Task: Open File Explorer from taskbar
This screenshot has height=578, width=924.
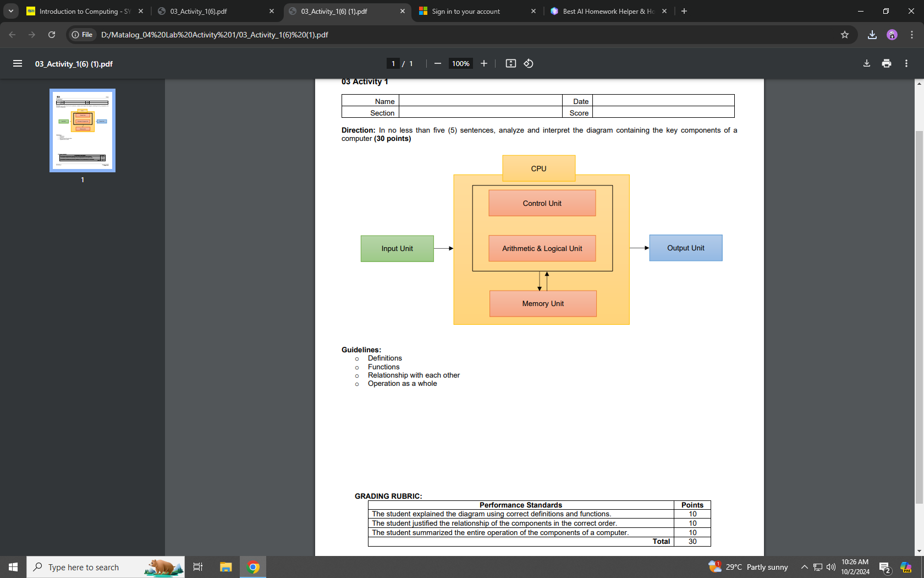Action: 226,567
